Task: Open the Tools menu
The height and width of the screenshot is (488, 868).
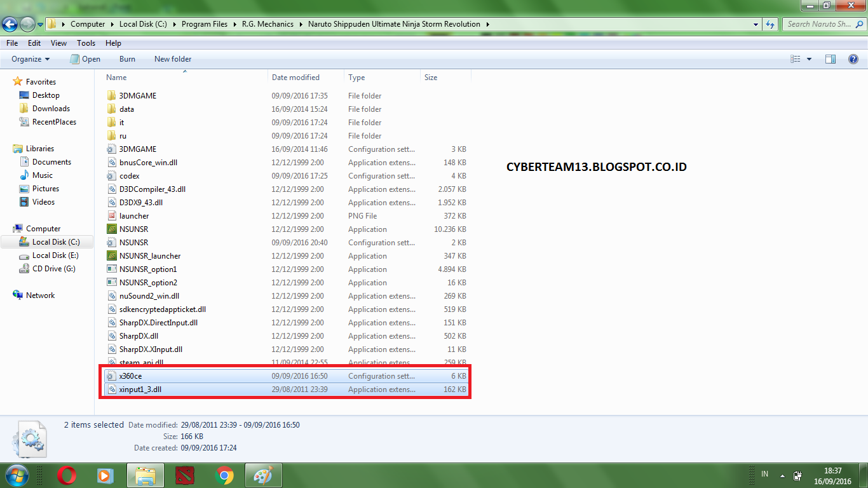Action: [x=86, y=43]
